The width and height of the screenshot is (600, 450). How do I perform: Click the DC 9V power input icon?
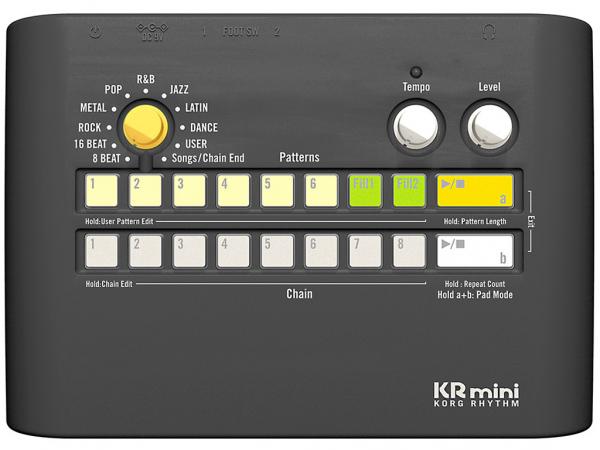[x=152, y=32]
